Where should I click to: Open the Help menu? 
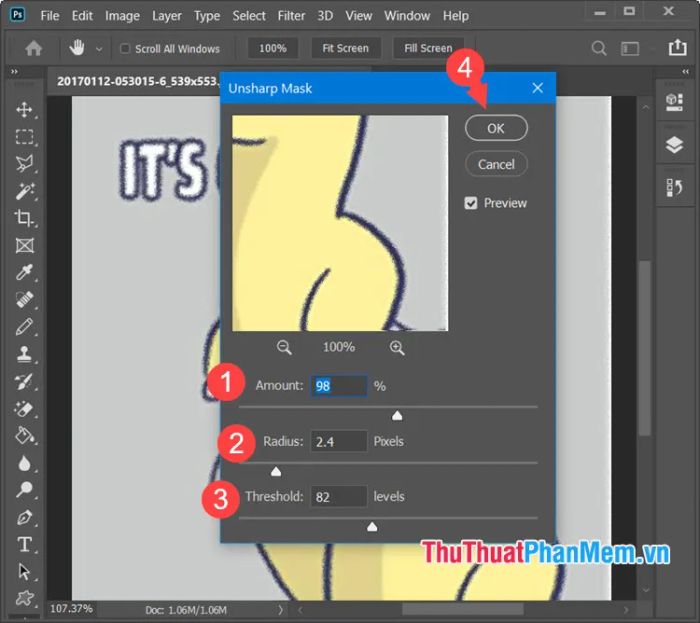click(456, 16)
